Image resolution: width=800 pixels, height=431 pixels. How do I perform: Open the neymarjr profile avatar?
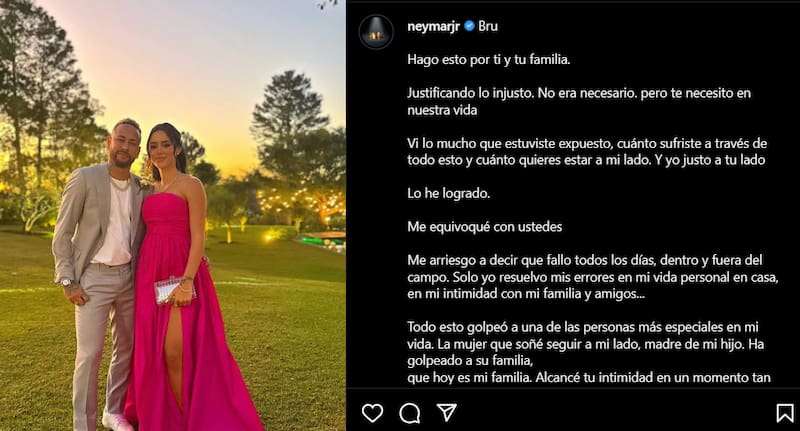pos(376,32)
